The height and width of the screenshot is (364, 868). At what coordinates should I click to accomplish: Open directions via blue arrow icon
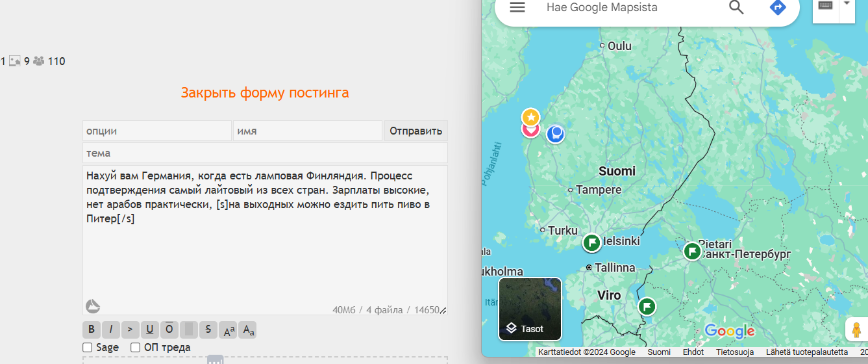(778, 7)
